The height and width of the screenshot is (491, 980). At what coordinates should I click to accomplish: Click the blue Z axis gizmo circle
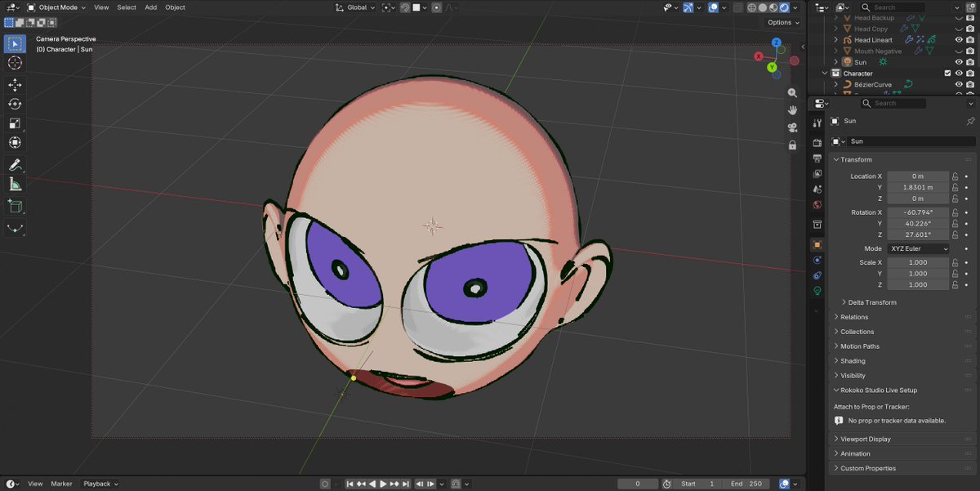click(x=776, y=42)
